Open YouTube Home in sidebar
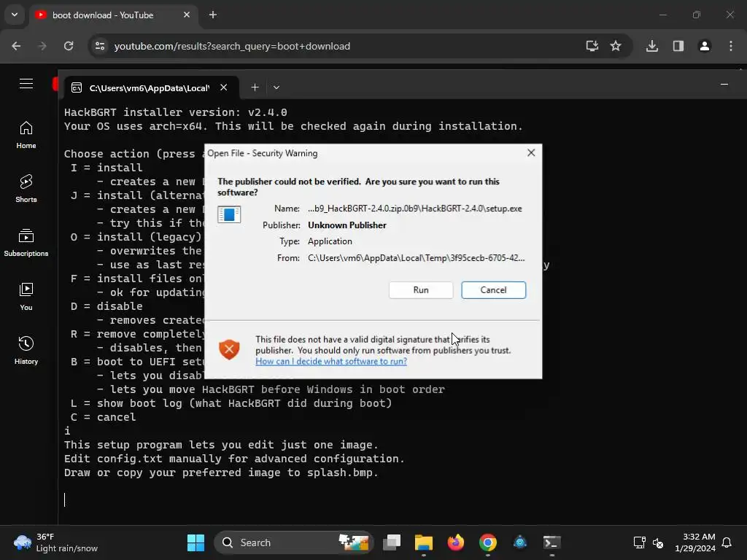 point(26,135)
